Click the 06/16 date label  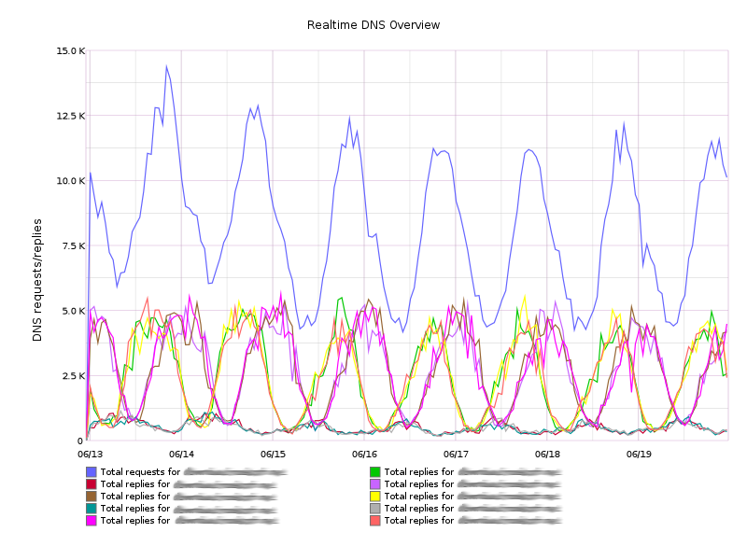click(x=364, y=454)
